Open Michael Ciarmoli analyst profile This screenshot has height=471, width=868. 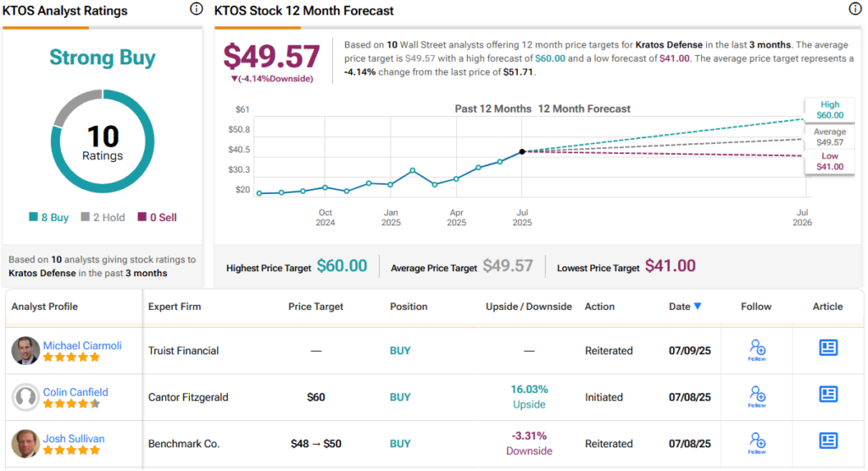coord(83,346)
